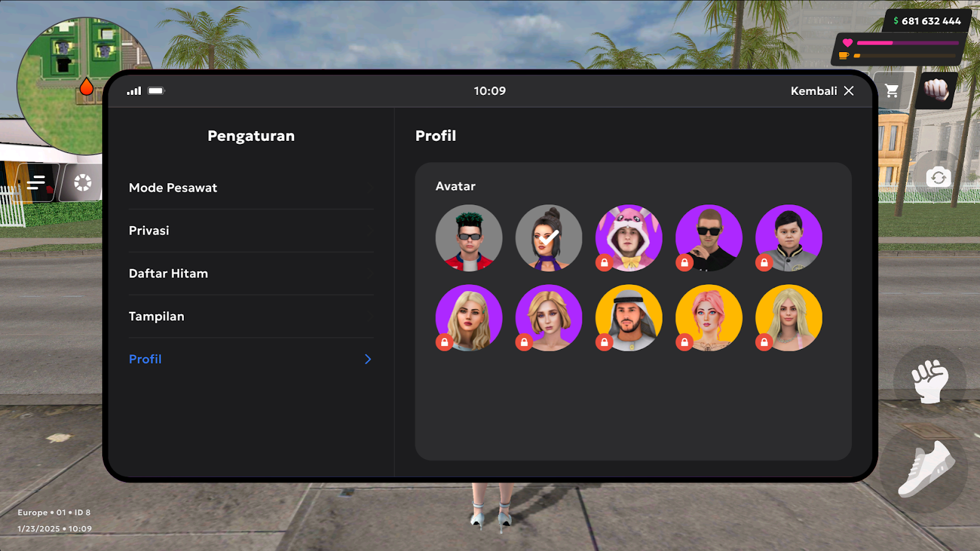Switch camera view with camera icon
Image resolution: width=980 pixels, height=551 pixels.
pyautogui.click(x=938, y=178)
